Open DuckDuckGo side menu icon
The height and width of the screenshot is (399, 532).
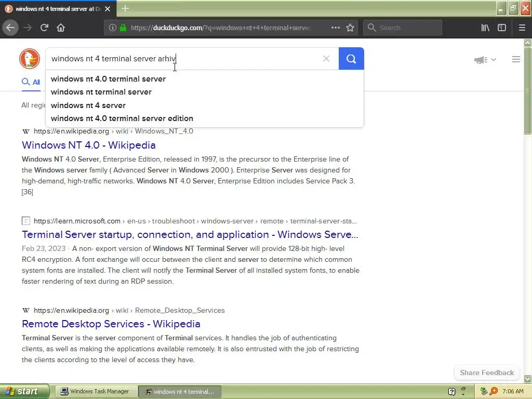point(516,59)
